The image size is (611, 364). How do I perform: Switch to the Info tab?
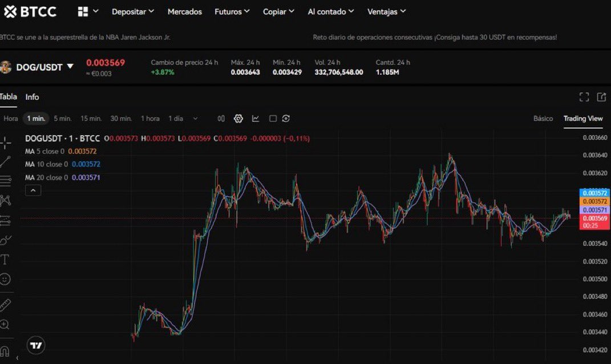(x=32, y=97)
